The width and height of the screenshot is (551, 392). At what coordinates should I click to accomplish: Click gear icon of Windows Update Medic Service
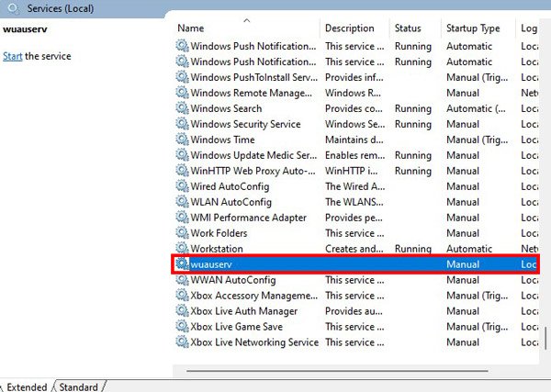(x=182, y=155)
